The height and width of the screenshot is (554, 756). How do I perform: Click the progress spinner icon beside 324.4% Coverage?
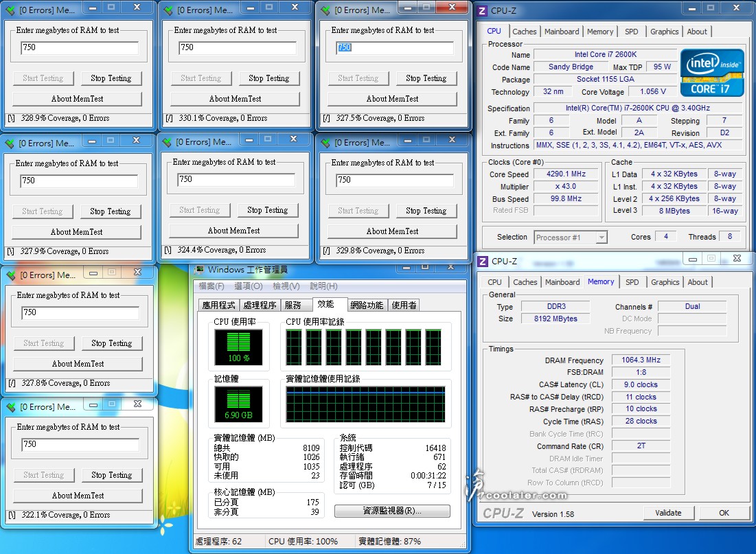(x=168, y=251)
